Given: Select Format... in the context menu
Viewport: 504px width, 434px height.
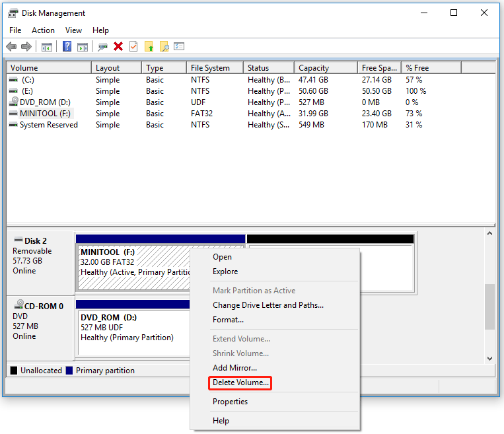Looking at the screenshot, I should (228, 320).
